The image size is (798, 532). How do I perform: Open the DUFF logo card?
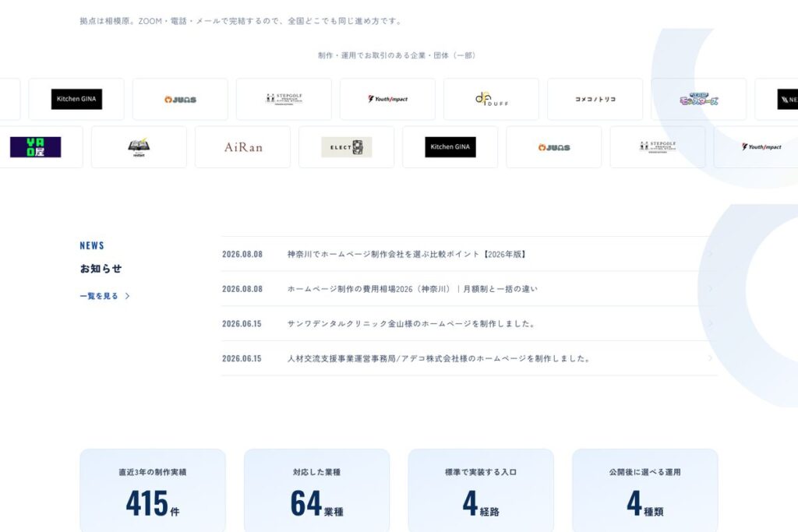492,99
